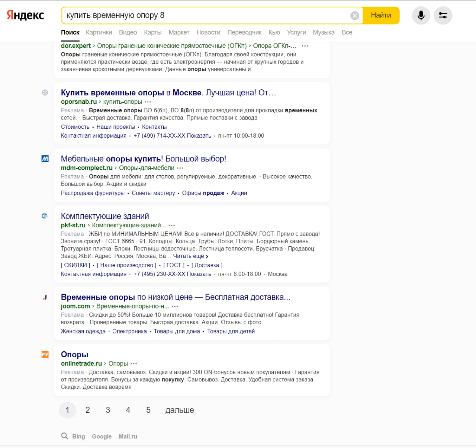This screenshot has height=448, width=476.
Task: Open three-dot menu for joom.com result
Action: click(175, 307)
